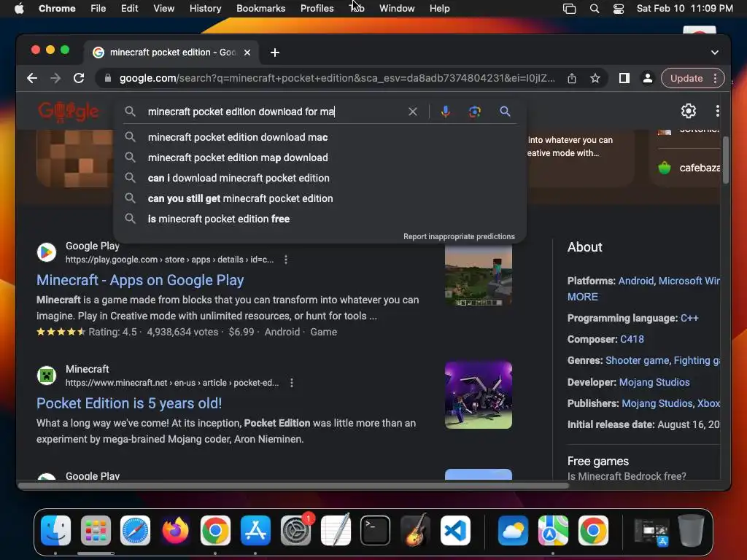Click the browser back arrow

coord(32,78)
